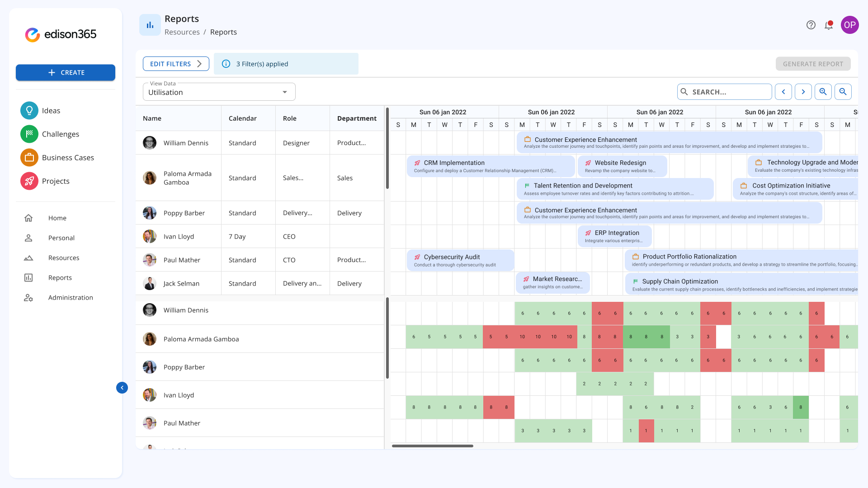Collapse the left sidebar
868x488 pixels.
tap(122, 388)
